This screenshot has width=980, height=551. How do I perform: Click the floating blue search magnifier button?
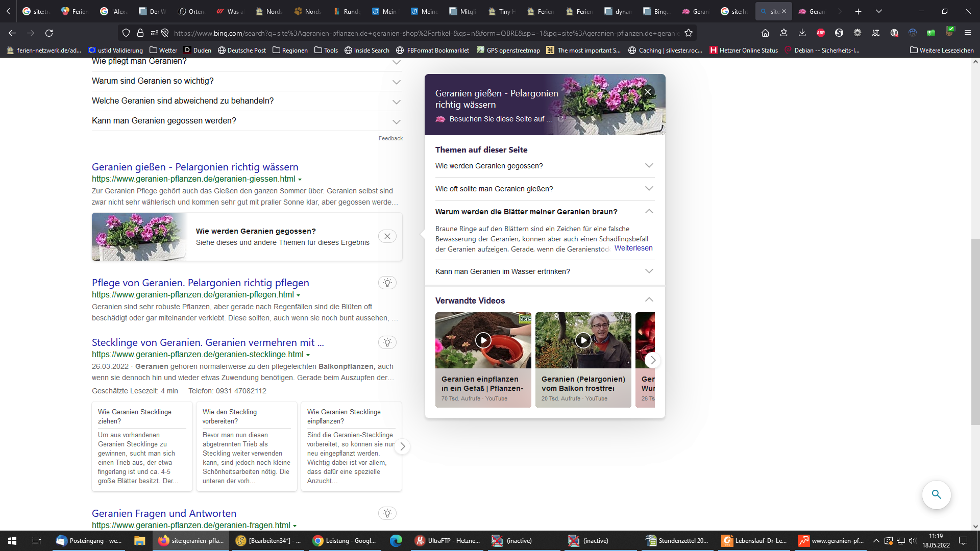click(936, 494)
